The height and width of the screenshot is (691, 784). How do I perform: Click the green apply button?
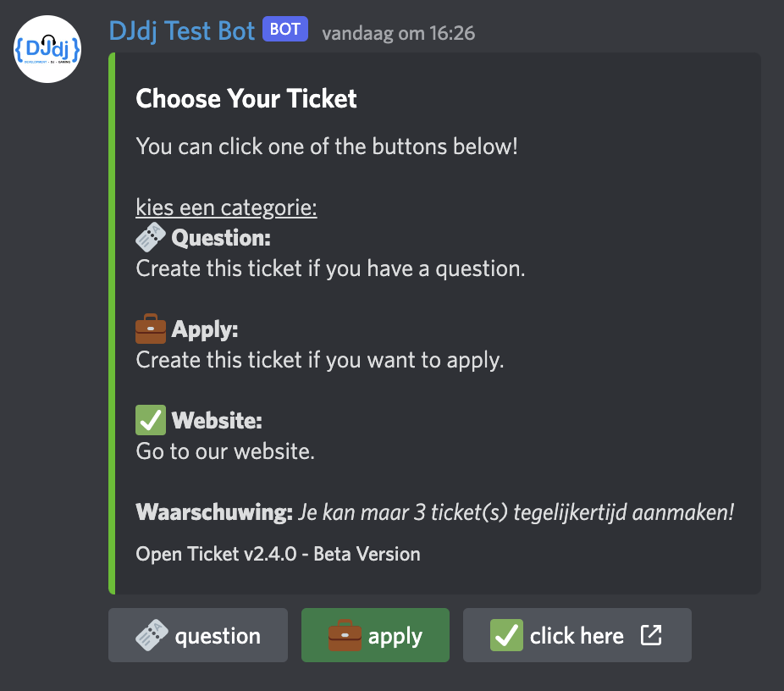[375, 635]
